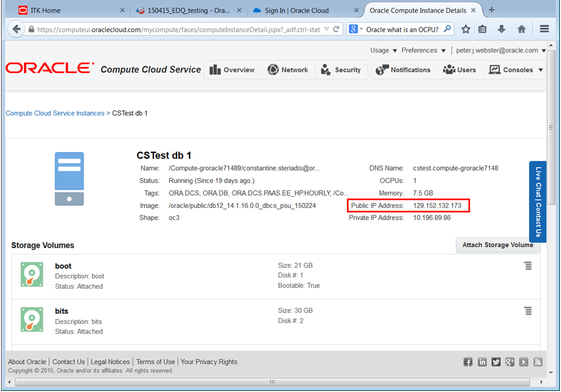Select Private IP value 10.196.89.86
This screenshot has width=561, height=392.
click(x=432, y=218)
